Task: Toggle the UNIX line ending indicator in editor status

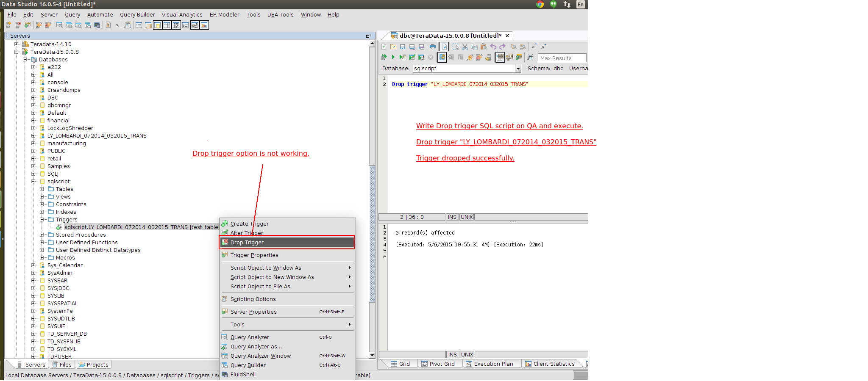Action: pos(467,217)
